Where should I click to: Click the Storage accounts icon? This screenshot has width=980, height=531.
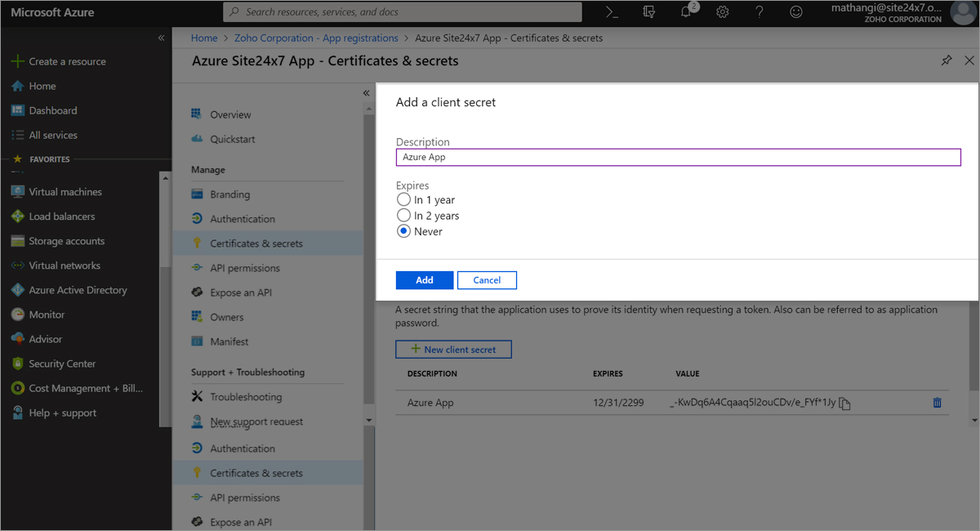point(17,241)
